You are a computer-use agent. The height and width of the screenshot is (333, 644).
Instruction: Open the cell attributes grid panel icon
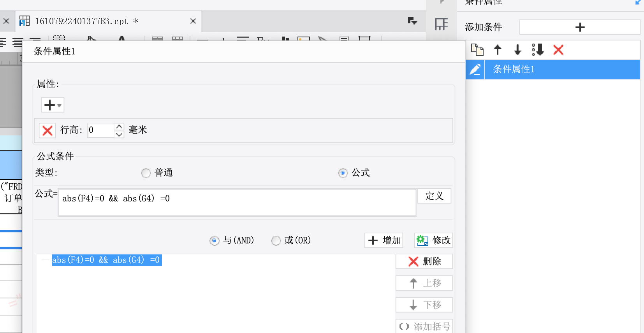442,24
